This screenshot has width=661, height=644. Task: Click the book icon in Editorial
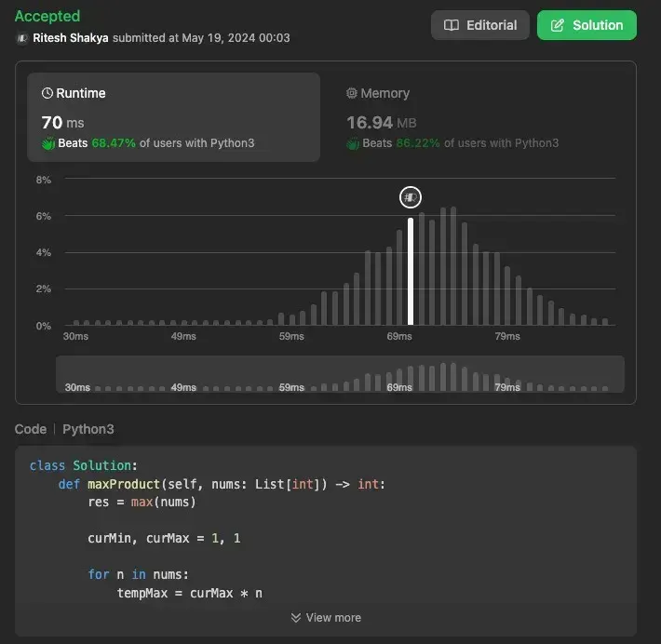(x=452, y=25)
